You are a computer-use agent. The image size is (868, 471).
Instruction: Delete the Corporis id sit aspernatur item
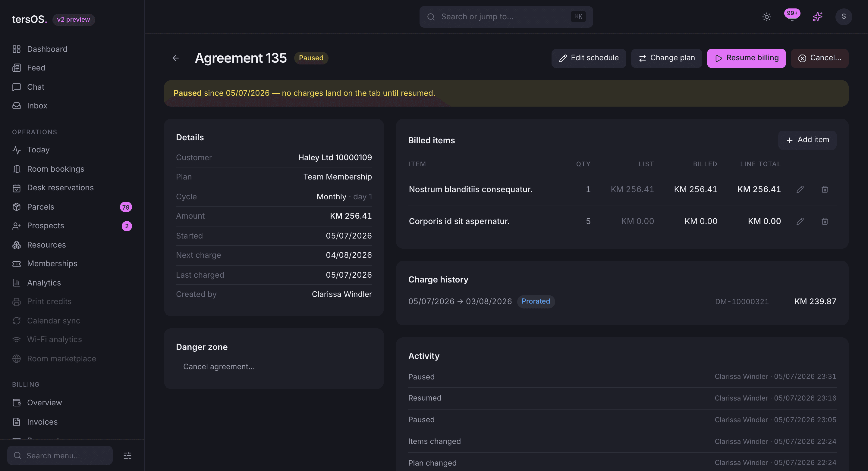825,221
